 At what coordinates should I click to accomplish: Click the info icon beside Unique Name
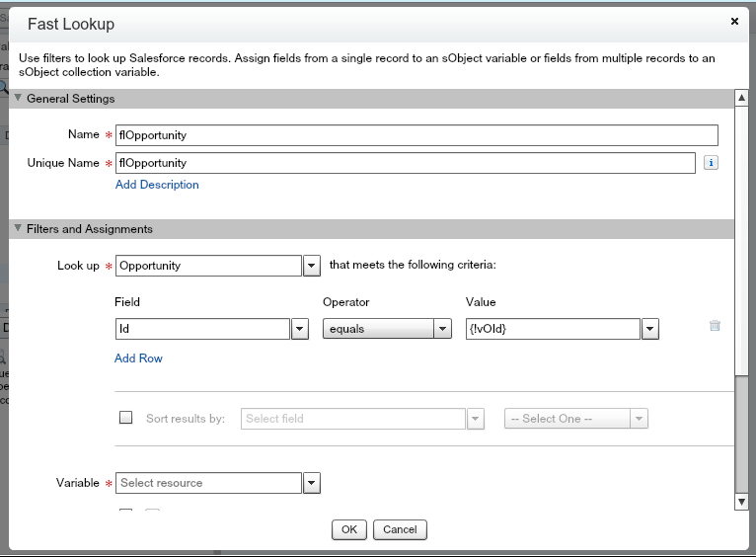pos(710,163)
